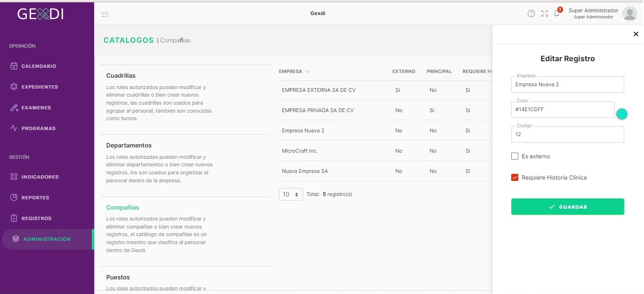Click the Total 5 registro(s) label

click(x=329, y=194)
